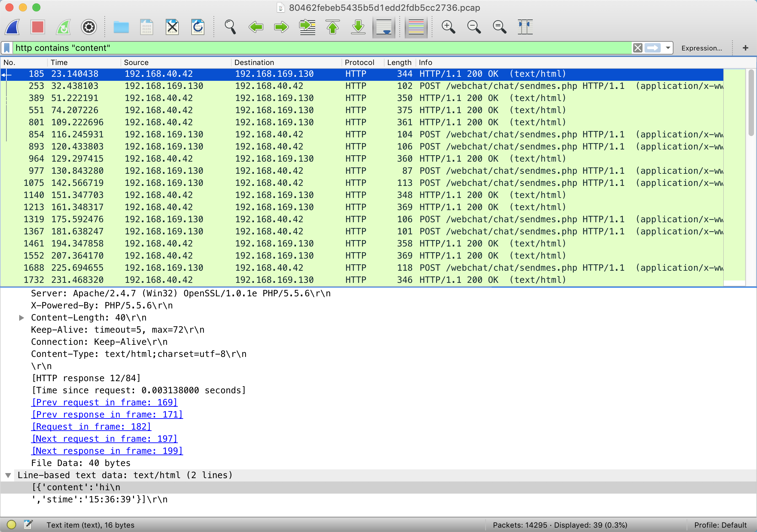Sort by Source column header
Screen dimensions: 757x532
click(x=176, y=62)
